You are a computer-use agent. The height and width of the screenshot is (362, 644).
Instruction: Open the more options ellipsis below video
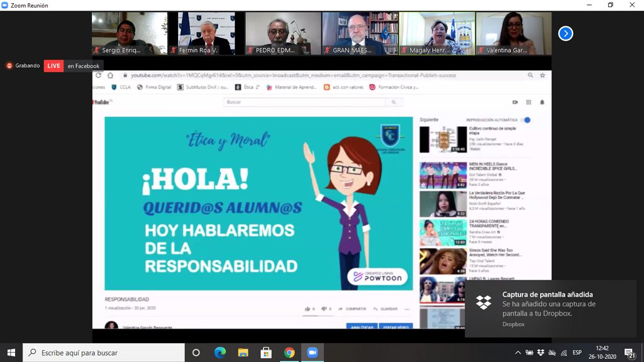point(407,309)
